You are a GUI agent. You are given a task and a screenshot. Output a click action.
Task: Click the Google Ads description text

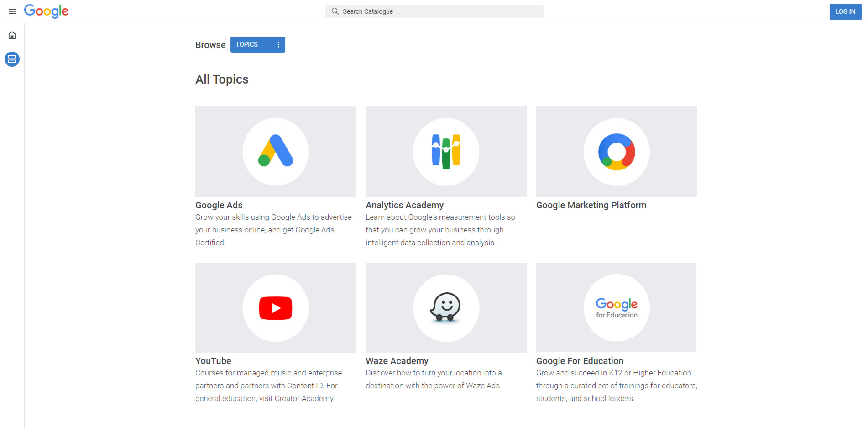pyautogui.click(x=274, y=230)
